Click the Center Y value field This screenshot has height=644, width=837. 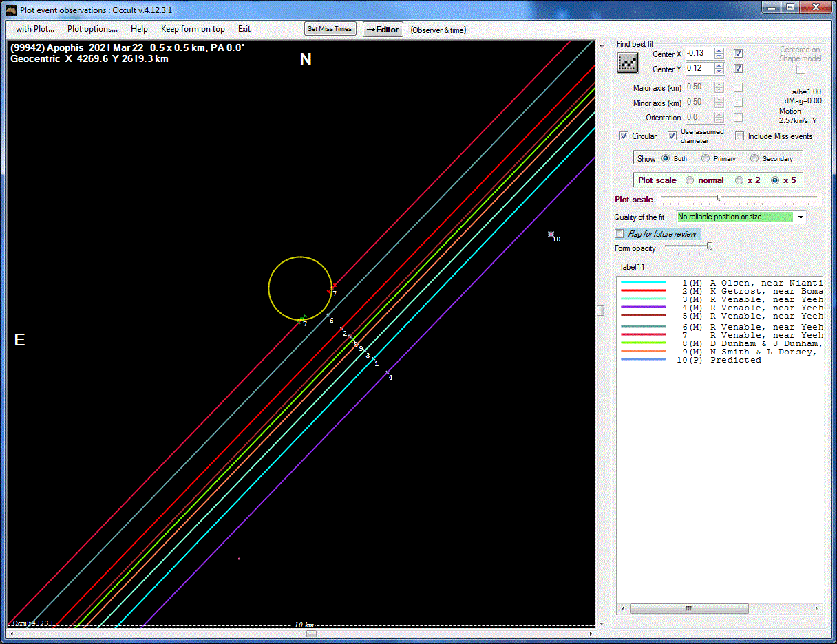(x=700, y=69)
